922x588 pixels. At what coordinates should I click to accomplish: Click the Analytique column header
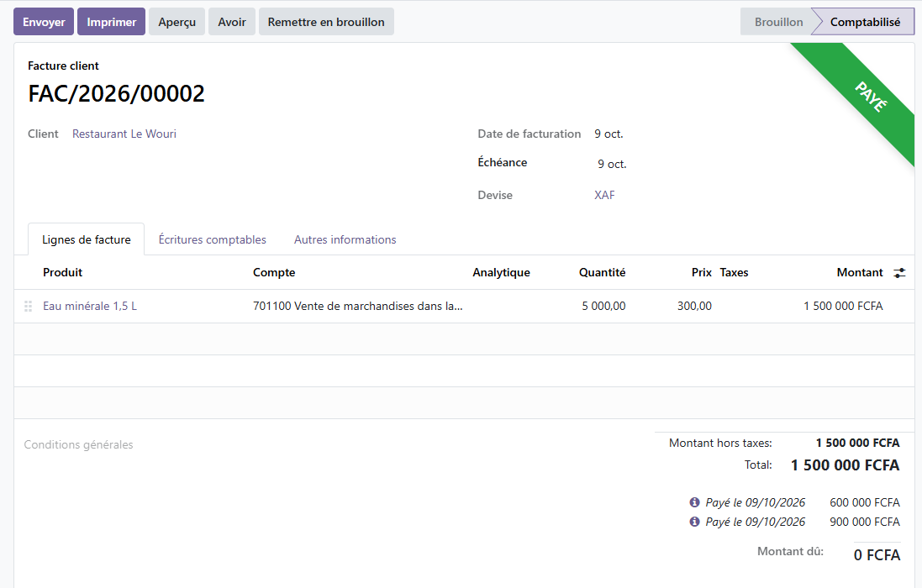tap(501, 272)
